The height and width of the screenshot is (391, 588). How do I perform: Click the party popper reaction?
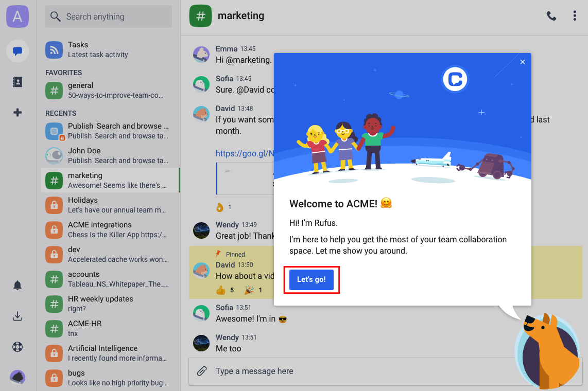tap(253, 290)
